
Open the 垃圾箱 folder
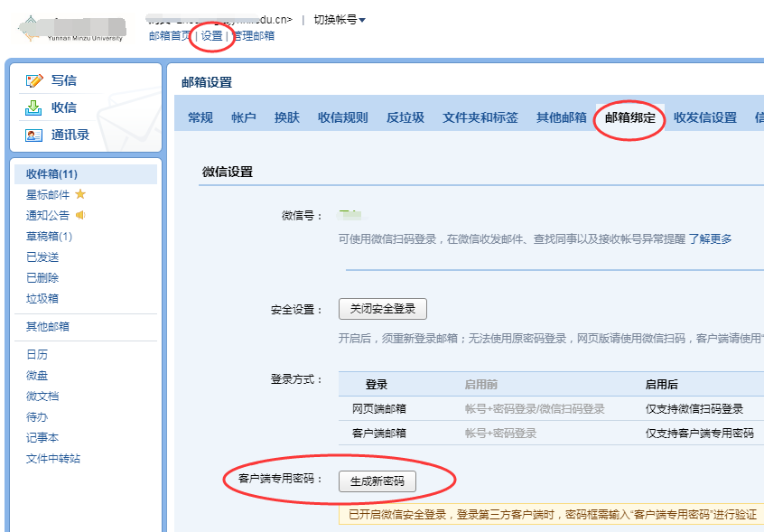[42, 298]
